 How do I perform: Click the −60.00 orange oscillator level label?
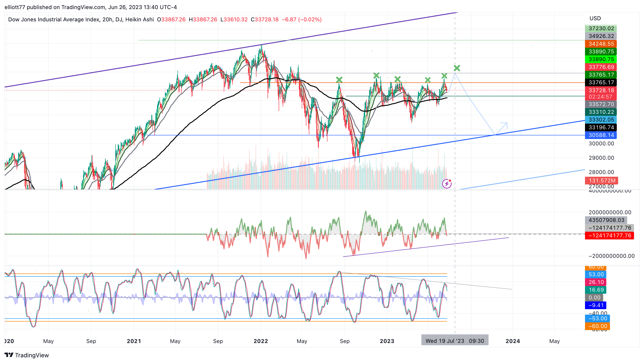coord(597,326)
